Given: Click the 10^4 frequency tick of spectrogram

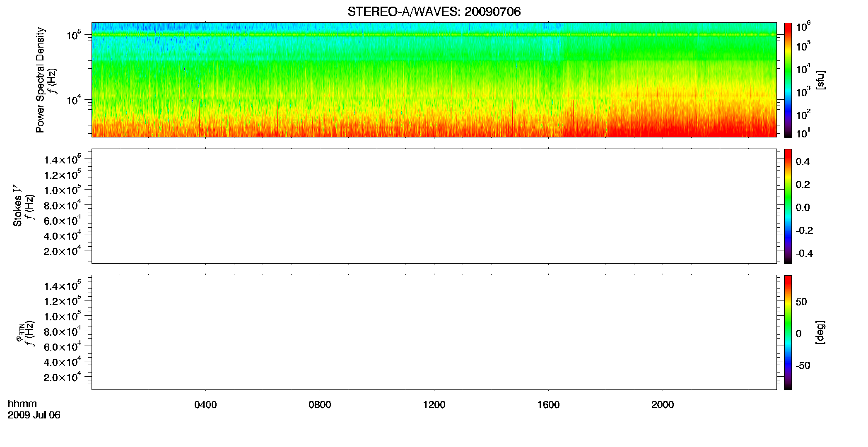Looking at the screenshot, I should 74,100.
